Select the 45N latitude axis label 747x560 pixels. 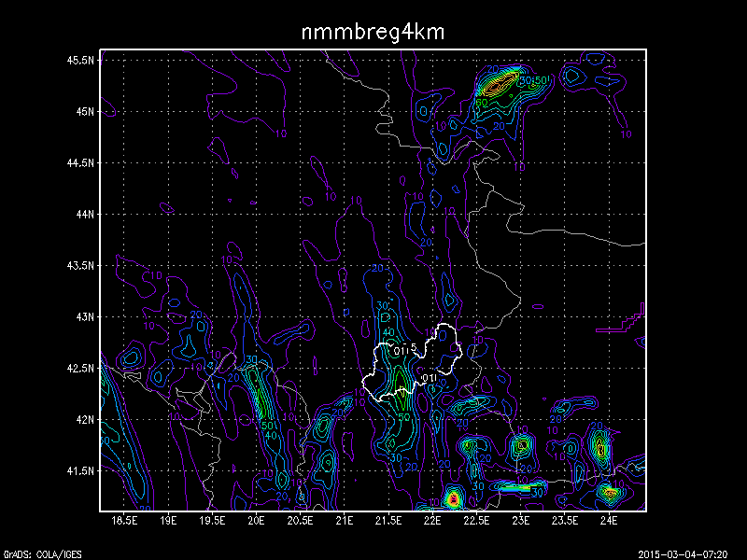(x=84, y=111)
